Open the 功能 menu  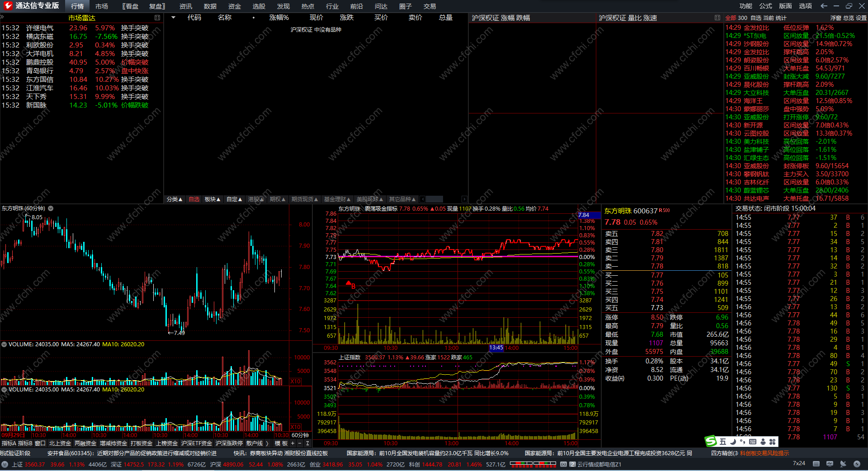tap(746, 6)
